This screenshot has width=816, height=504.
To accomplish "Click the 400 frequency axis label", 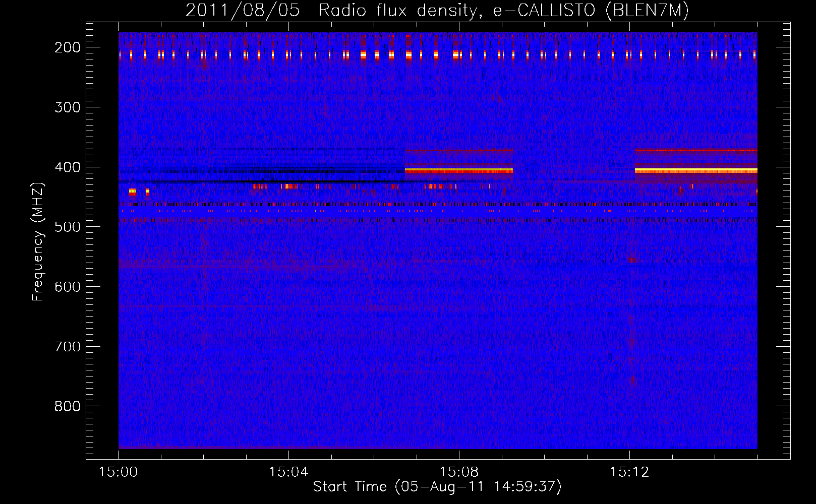I will pyautogui.click(x=68, y=167).
